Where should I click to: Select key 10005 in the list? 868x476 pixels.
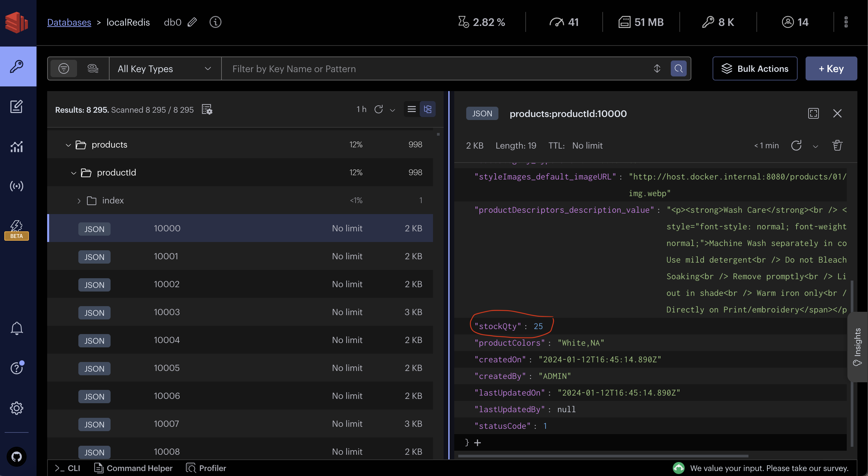(240, 368)
